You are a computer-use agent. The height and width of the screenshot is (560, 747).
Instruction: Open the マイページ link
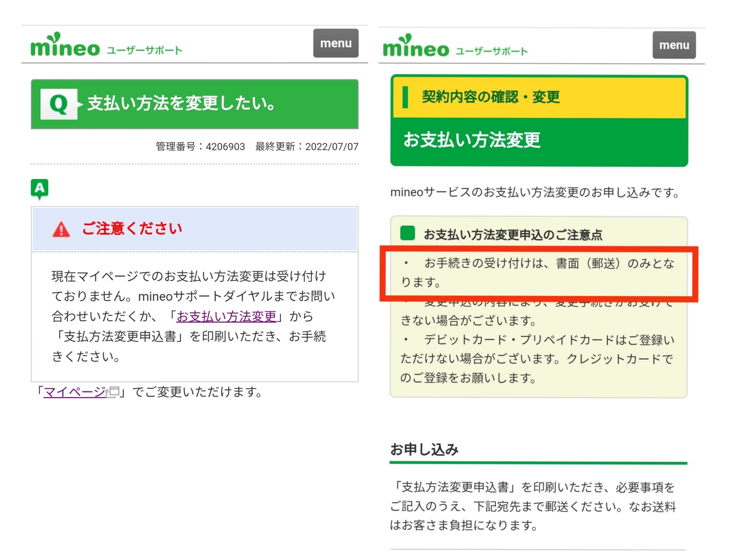75,392
